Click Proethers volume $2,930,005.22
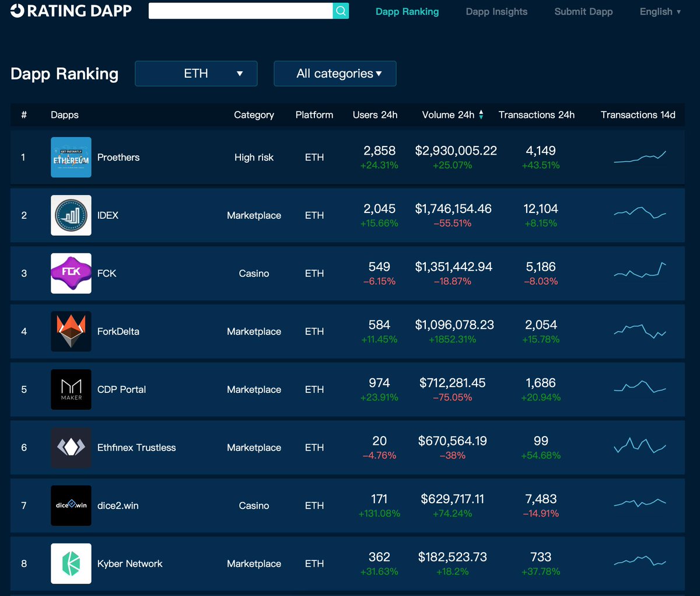Viewport: 700px width, 596px height. pyautogui.click(x=456, y=151)
